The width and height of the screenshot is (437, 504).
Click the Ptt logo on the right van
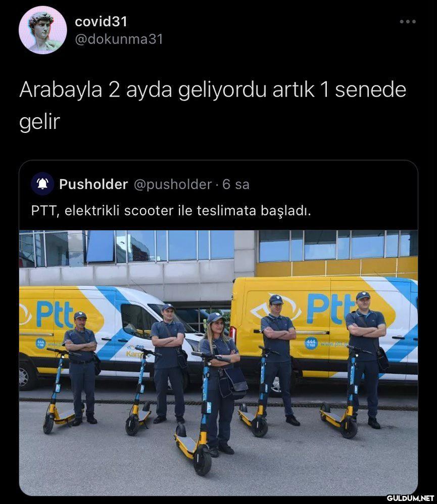[331, 308]
